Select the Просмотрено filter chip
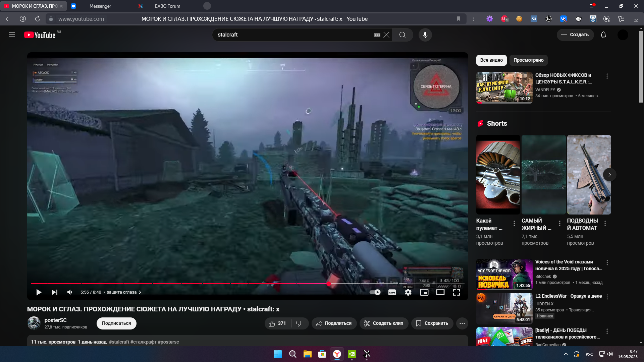Screen dimensions: 644x362 [x=528, y=60]
